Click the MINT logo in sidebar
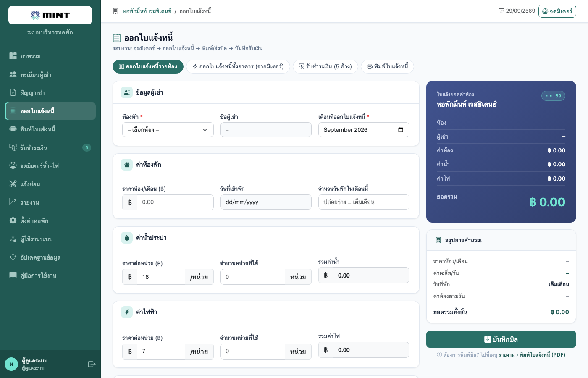 50,15
